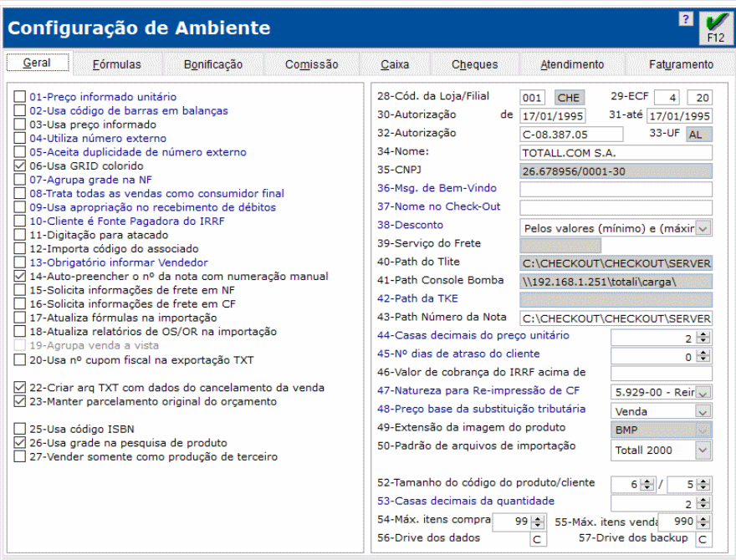Viewport: 736px width, 560px height.
Task: Expand the '49-Extensão da imagem' BMP dropdown
Action: coord(701,430)
